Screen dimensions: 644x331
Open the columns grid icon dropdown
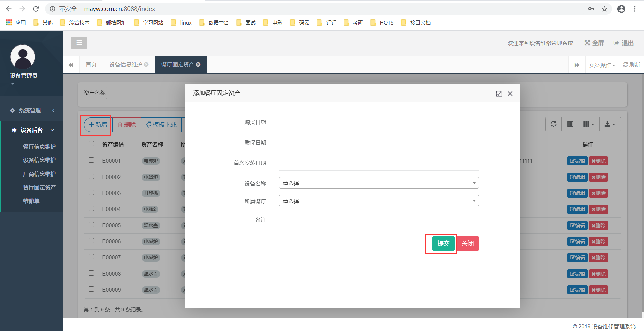589,124
